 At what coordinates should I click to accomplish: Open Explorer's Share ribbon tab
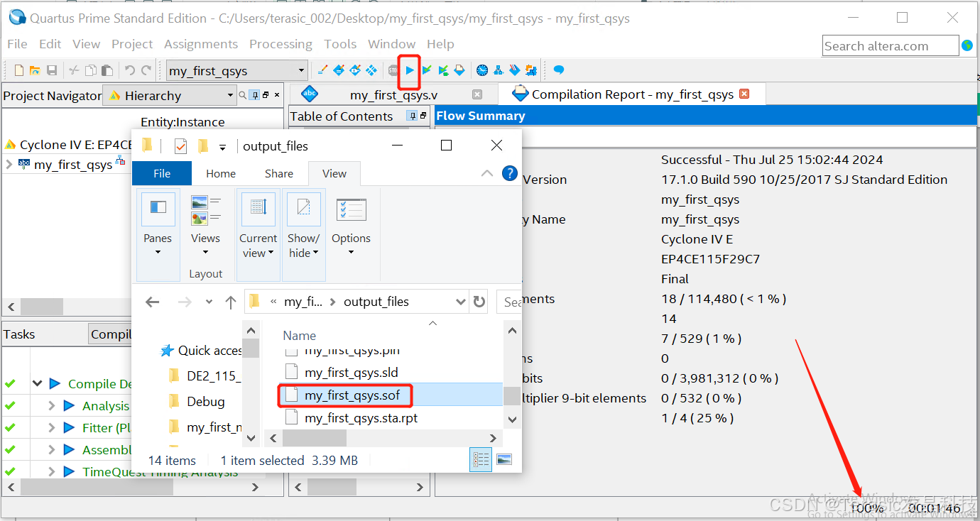[279, 173]
